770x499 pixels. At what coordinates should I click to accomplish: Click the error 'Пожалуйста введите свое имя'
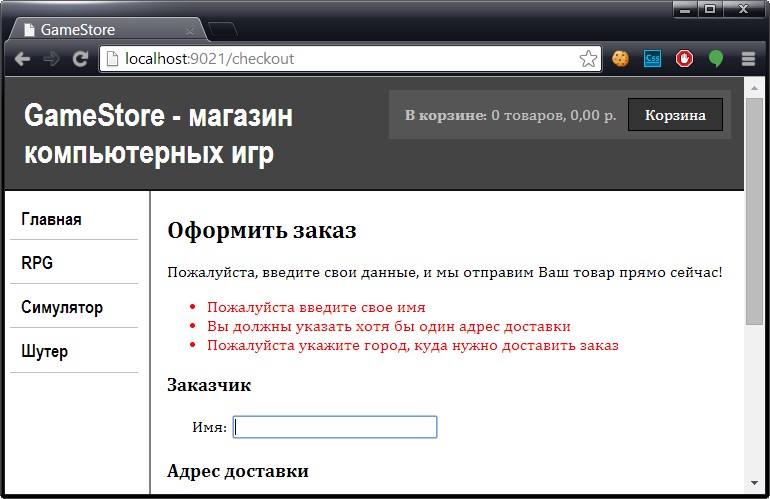pos(316,307)
